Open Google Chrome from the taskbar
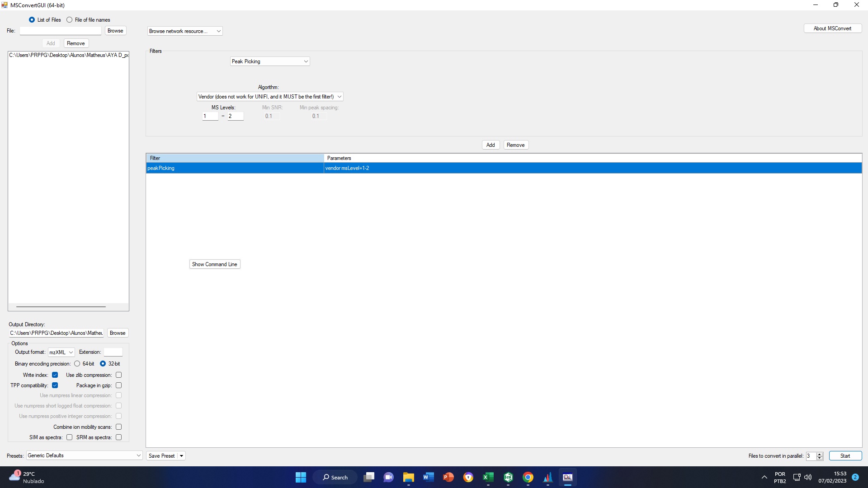This screenshot has width=868, height=488. tap(528, 477)
